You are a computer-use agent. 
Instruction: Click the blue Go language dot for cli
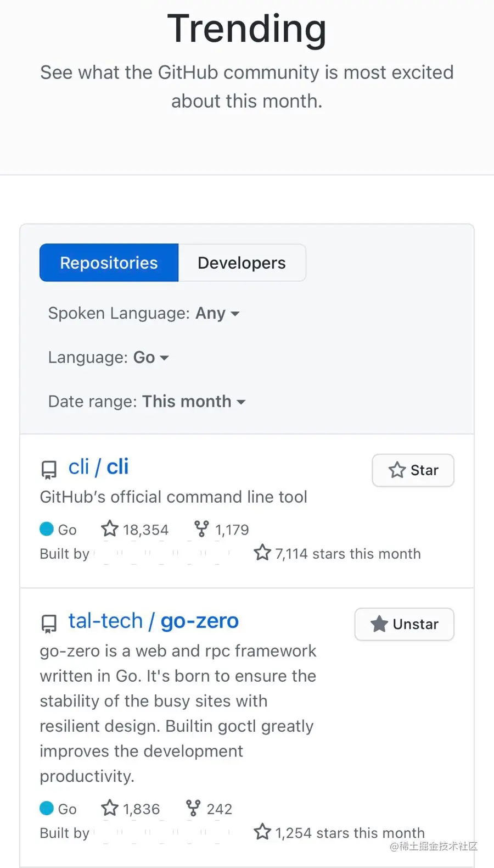47,529
